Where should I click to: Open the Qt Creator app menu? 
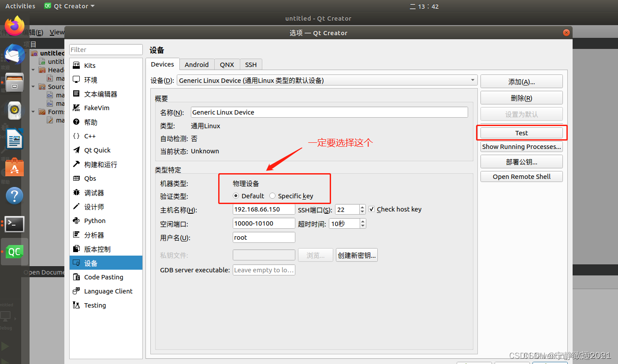coord(69,6)
